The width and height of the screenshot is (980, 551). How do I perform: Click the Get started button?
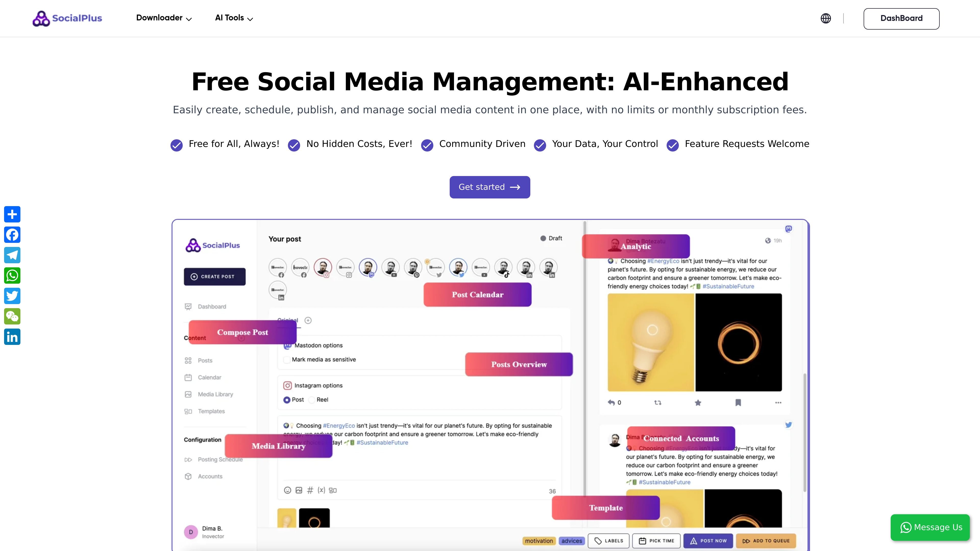(x=490, y=187)
